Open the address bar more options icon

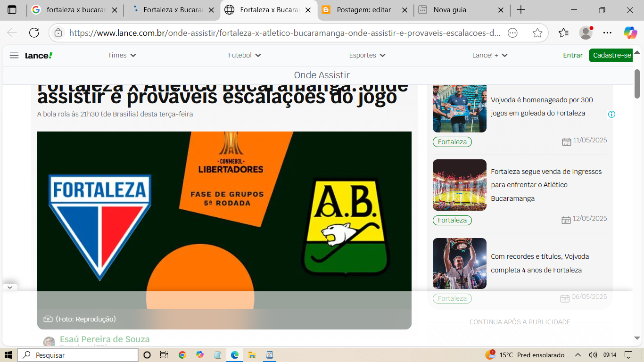(x=513, y=33)
